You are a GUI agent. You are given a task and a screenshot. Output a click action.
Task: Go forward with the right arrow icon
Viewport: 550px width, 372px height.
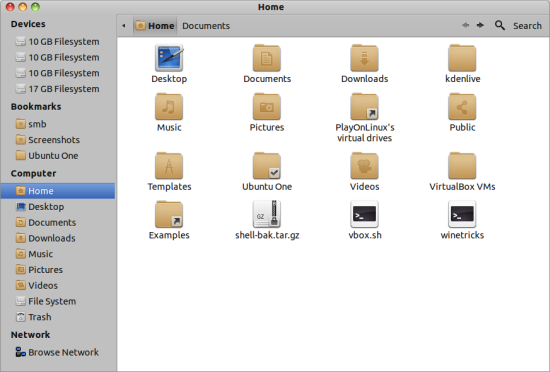480,25
